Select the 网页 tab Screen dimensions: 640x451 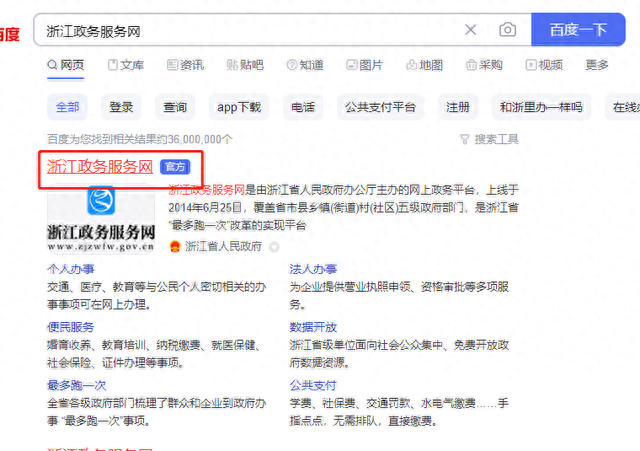(66, 65)
